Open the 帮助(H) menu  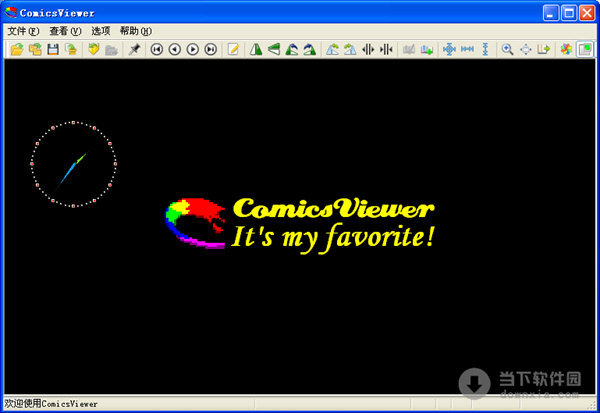tap(136, 31)
